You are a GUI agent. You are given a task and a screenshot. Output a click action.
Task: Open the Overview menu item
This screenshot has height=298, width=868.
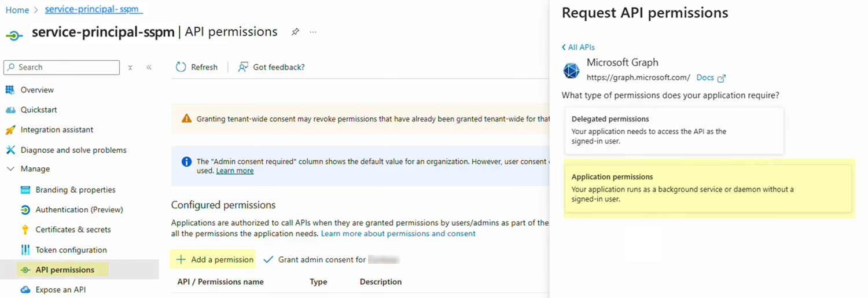click(37, 90)
